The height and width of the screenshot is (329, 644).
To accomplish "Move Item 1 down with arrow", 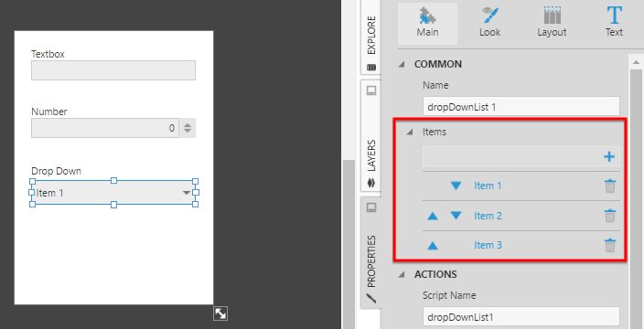I will (x=456, y=186).
